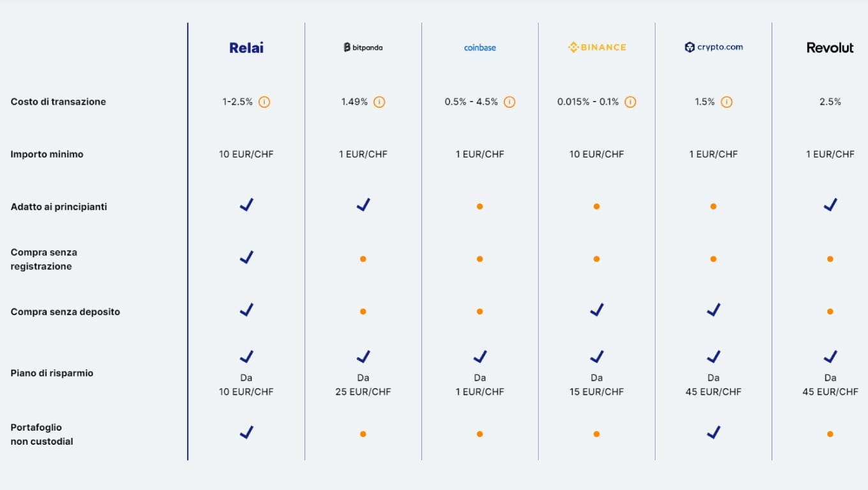868x490 pixels.
Task: Click the info icon beside Binance 0.015% - 0.1%
Action: (630, 102)
